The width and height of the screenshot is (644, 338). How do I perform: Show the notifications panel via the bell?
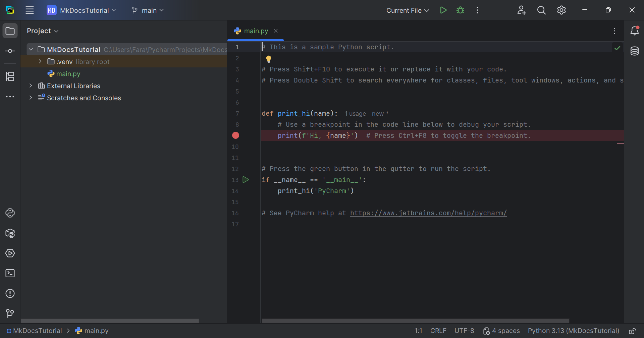[x=635, y=31]
